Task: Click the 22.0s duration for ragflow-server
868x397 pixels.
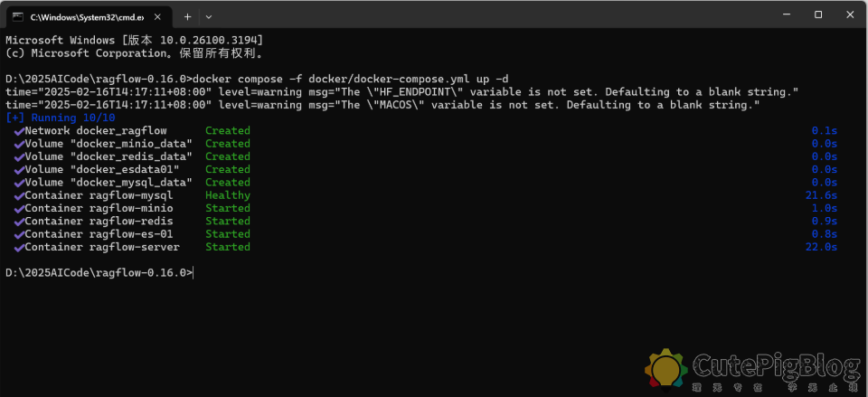Action: 821,247
